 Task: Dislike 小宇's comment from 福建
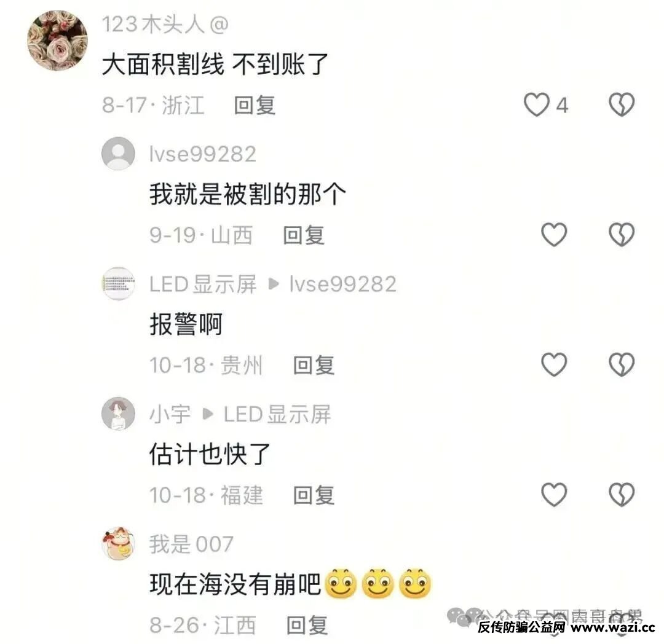(x=621, y=494)
